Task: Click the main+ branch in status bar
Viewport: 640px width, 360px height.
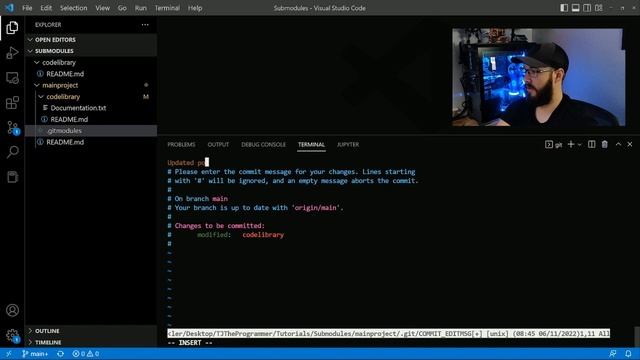Action: pyautogui.click(x=35, y=353)
